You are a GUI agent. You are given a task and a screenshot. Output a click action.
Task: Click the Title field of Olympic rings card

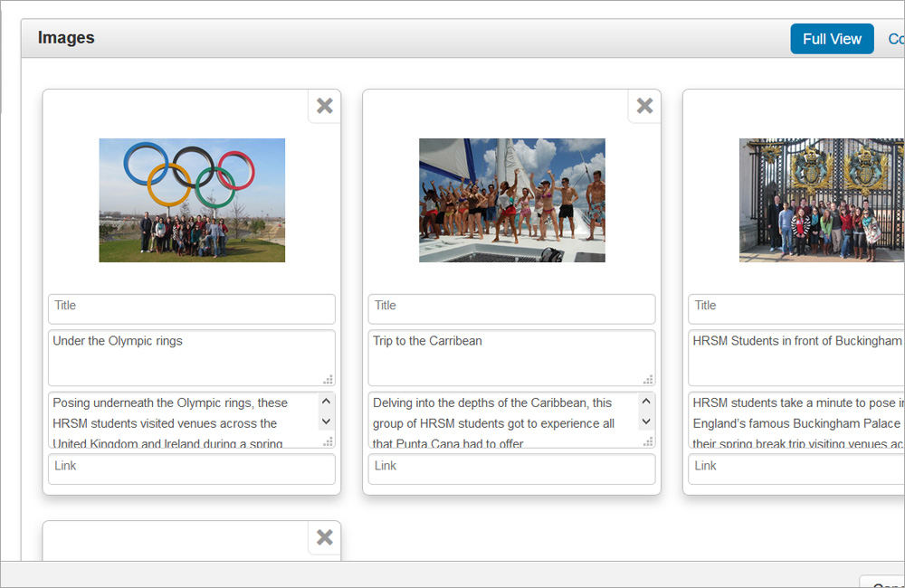point(192,308)
